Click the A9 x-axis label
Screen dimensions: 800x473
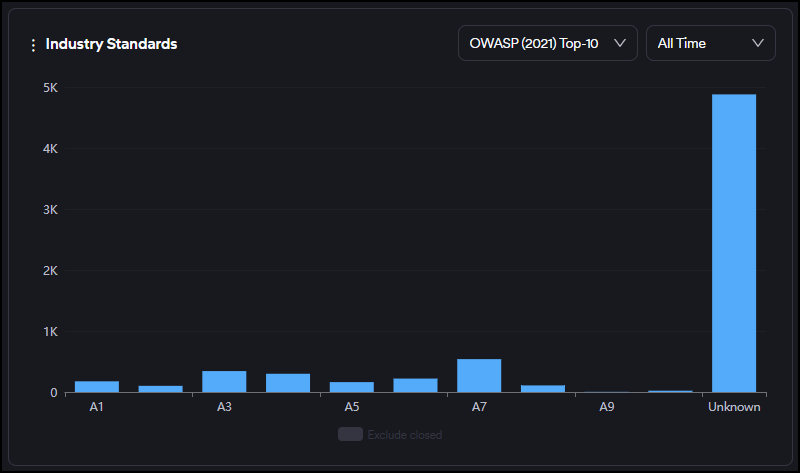point(606,407)
